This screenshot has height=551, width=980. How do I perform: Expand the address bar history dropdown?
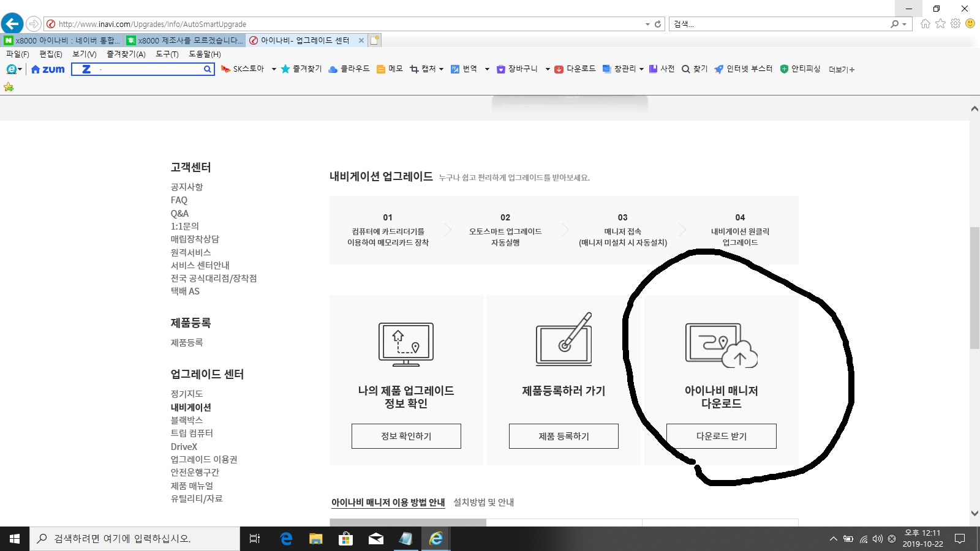tap(647, 24)
